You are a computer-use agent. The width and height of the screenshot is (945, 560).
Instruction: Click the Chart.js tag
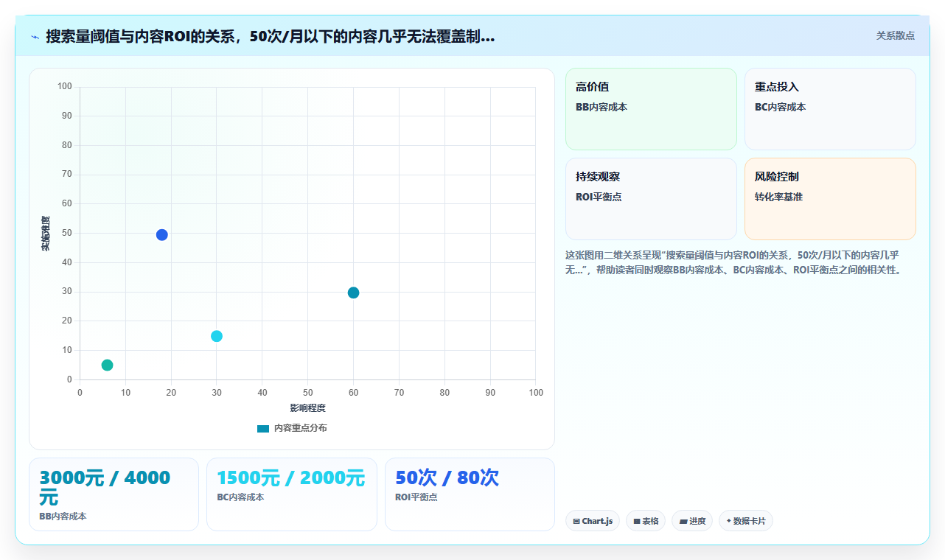(593, 521)
